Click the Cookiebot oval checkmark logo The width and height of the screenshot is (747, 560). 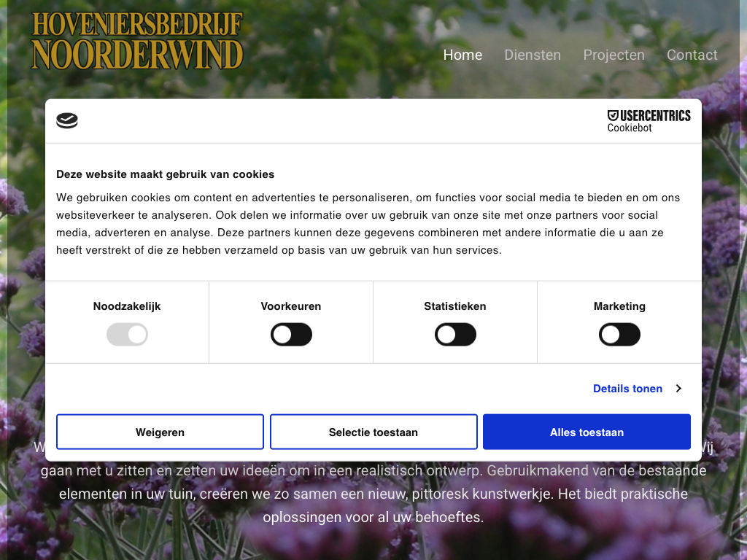click(67, 121)
